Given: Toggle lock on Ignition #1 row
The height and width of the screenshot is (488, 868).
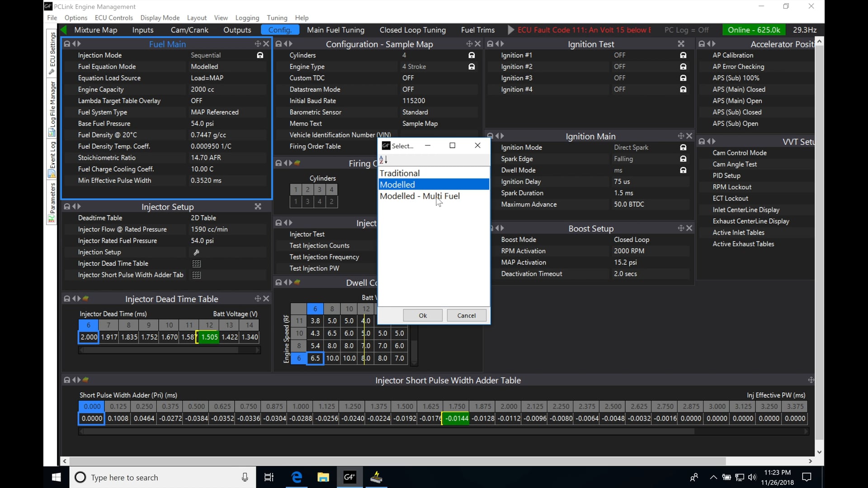Looking at the screenshot, I should (683, 55).
